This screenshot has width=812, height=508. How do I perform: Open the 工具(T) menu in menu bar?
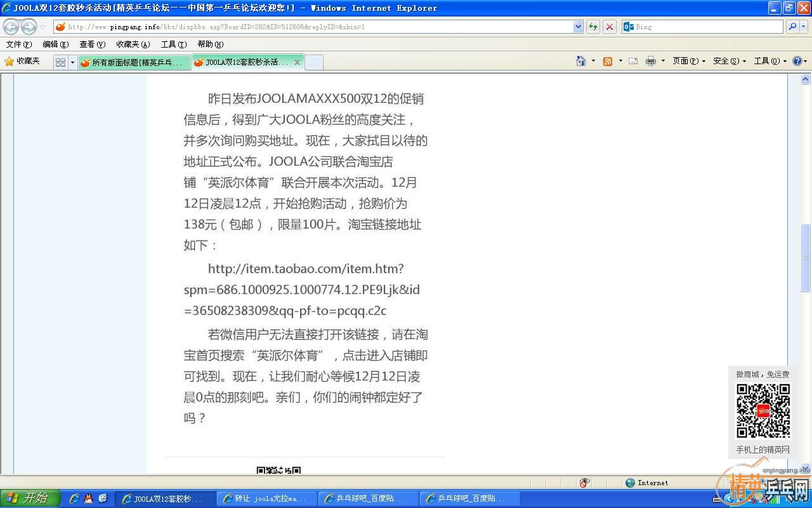click(x=173, y=44)
